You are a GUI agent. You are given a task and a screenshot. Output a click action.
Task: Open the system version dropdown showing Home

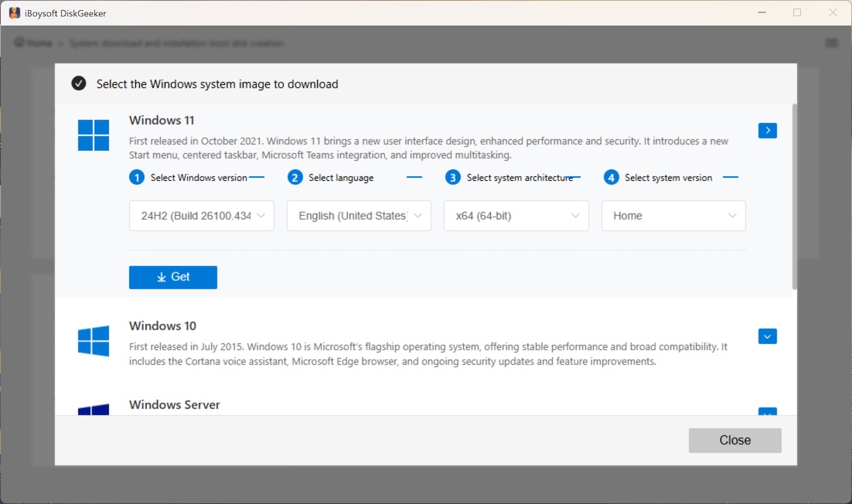click(673, 216)
